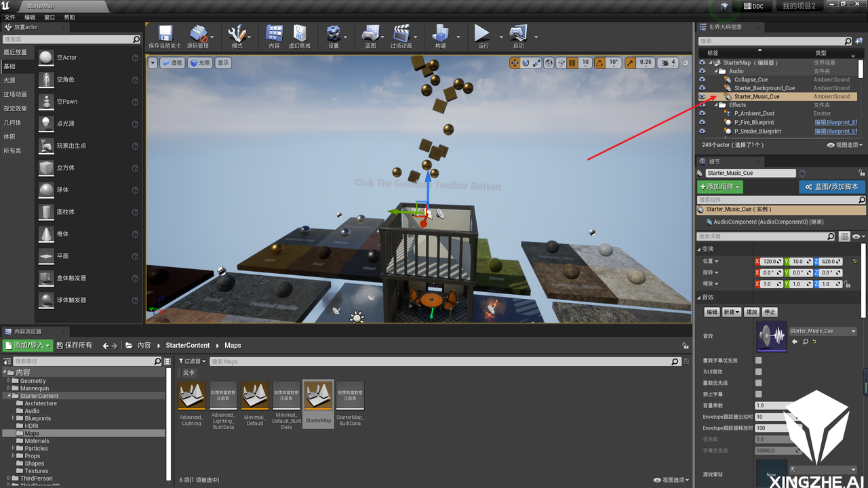
Task: Open viewport options dropdown arrow
Action: click(153, 62)
